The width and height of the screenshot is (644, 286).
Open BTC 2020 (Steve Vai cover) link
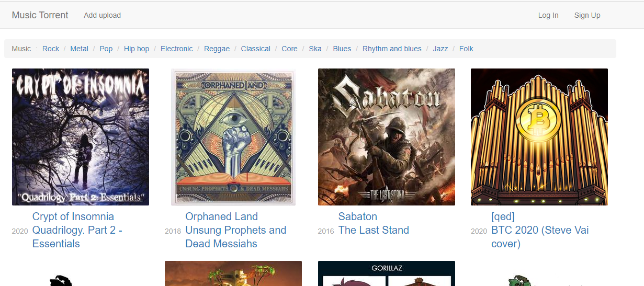point(540,237)
